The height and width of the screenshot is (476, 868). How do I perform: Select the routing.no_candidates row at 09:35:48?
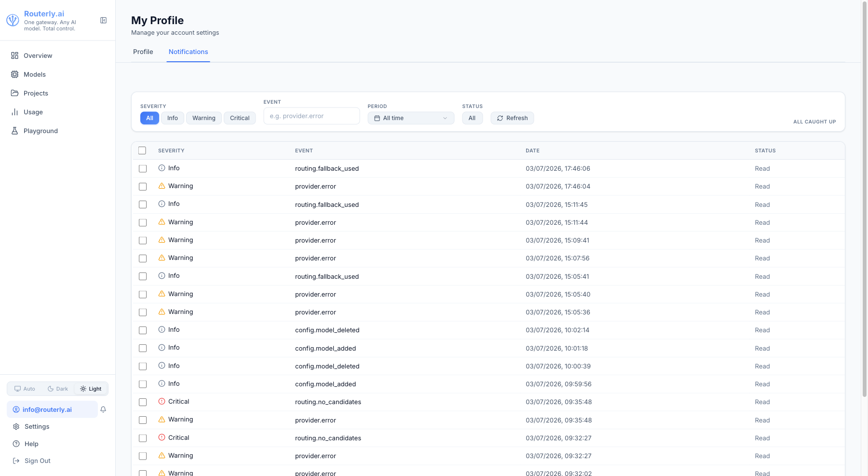[x=143, y=402]
